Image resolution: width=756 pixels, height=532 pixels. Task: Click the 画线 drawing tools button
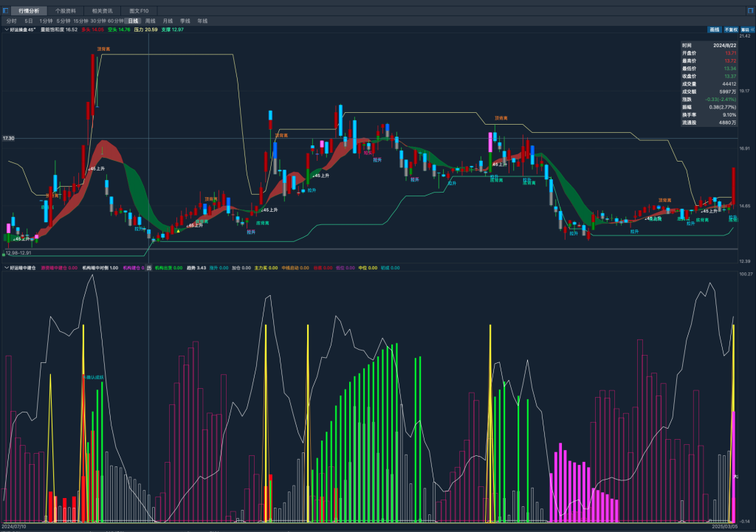click(x=715, y=30)
